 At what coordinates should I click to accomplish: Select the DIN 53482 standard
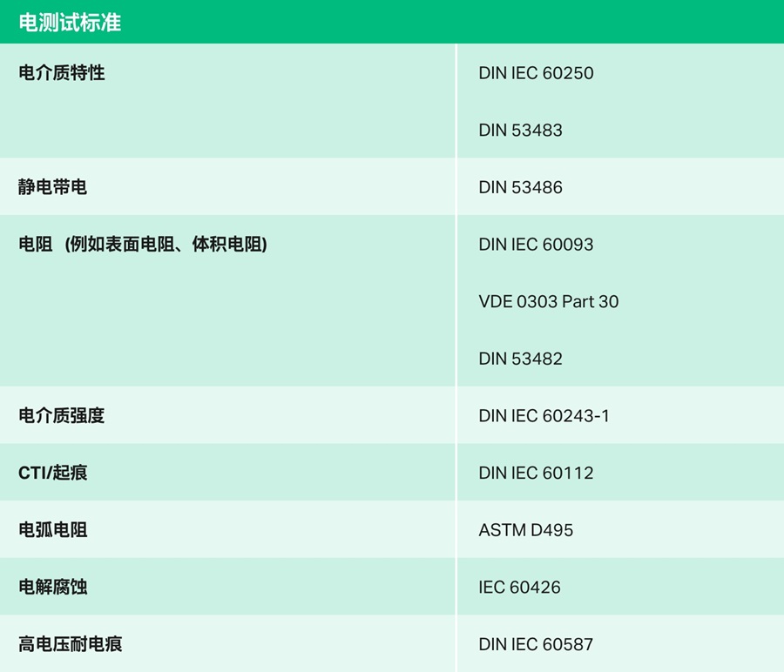pos(520,359)
